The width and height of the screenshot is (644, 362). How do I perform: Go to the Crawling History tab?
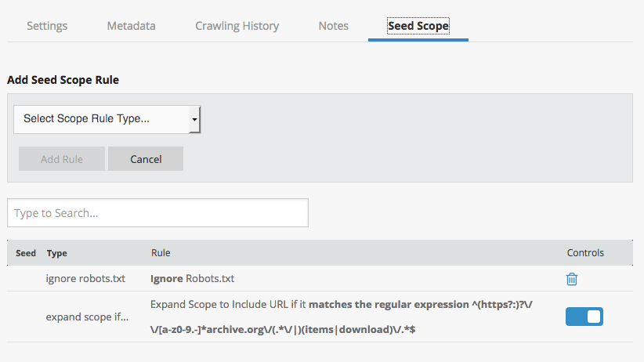pos(237,26)
